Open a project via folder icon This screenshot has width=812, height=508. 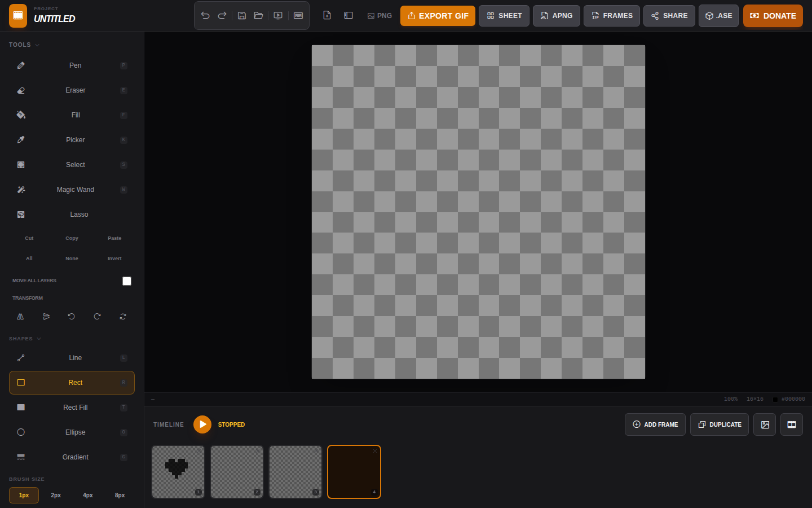(x=258, y=16)
